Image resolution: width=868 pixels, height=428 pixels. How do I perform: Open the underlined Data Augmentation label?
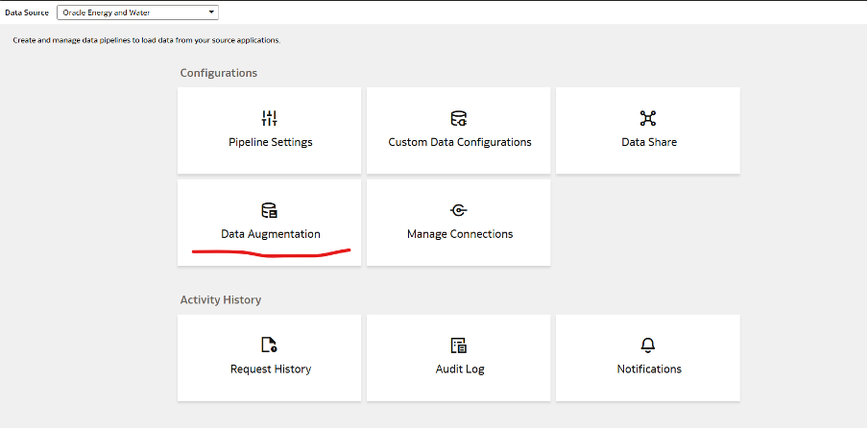[x=270, y=234]
